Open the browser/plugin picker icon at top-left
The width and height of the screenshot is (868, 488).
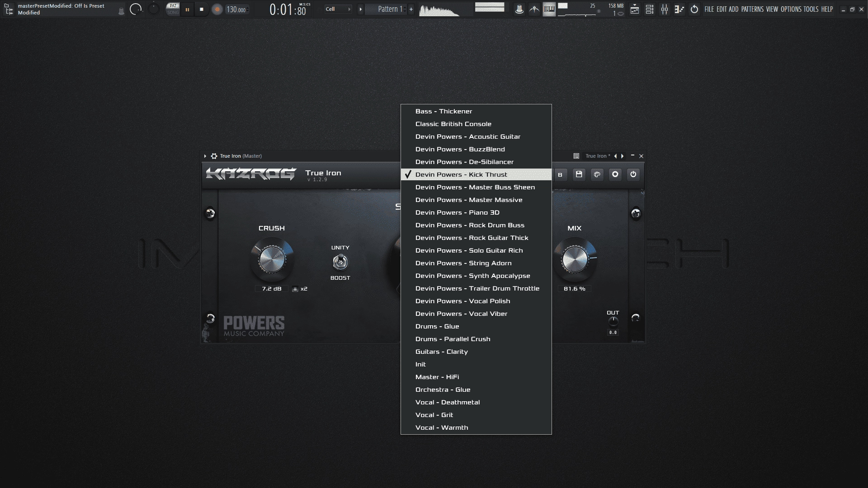8,9
